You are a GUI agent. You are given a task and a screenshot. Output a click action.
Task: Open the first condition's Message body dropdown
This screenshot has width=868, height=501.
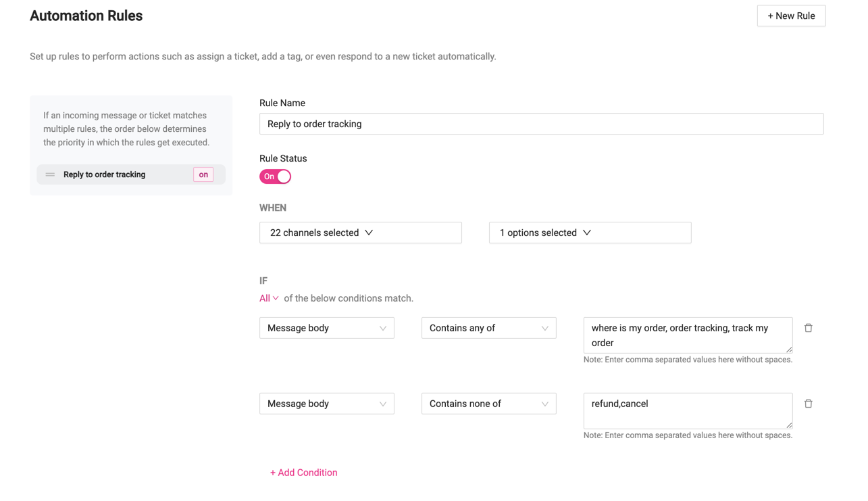(x=326, y=328)
